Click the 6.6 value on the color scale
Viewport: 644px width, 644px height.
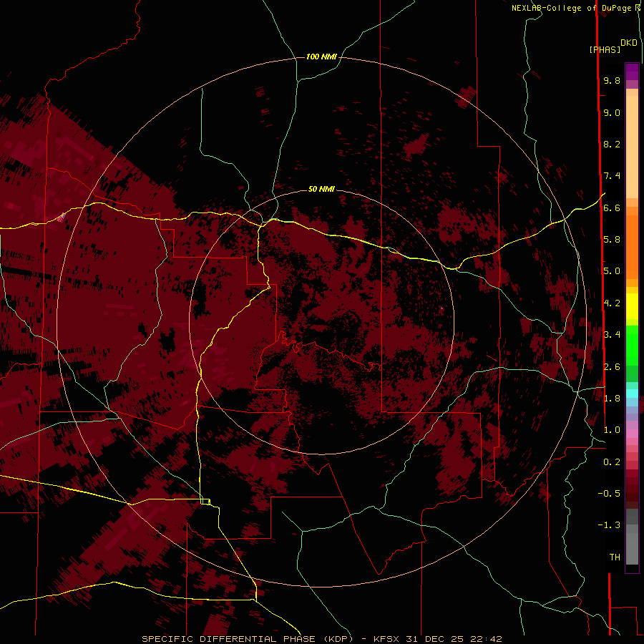[612, 208]
